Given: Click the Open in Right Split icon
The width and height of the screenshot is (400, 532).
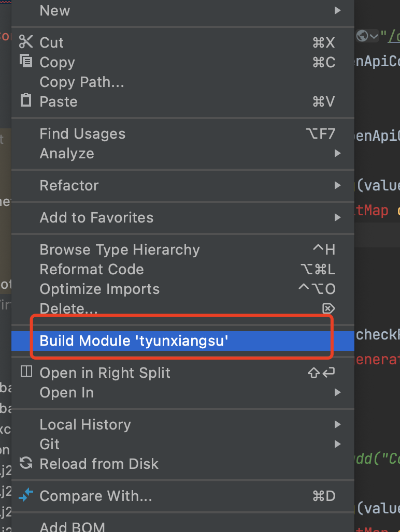Looking at the screenshot, I should [26, 372].
